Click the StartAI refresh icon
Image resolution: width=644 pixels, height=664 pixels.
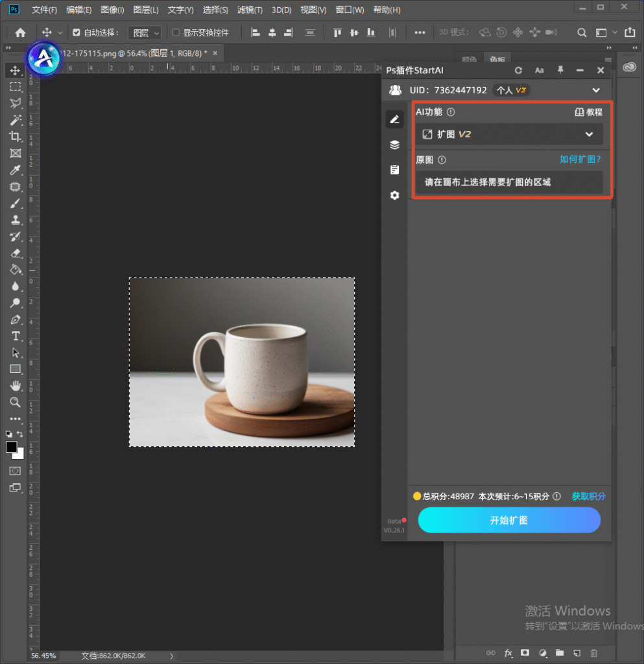tap(518, 70)
